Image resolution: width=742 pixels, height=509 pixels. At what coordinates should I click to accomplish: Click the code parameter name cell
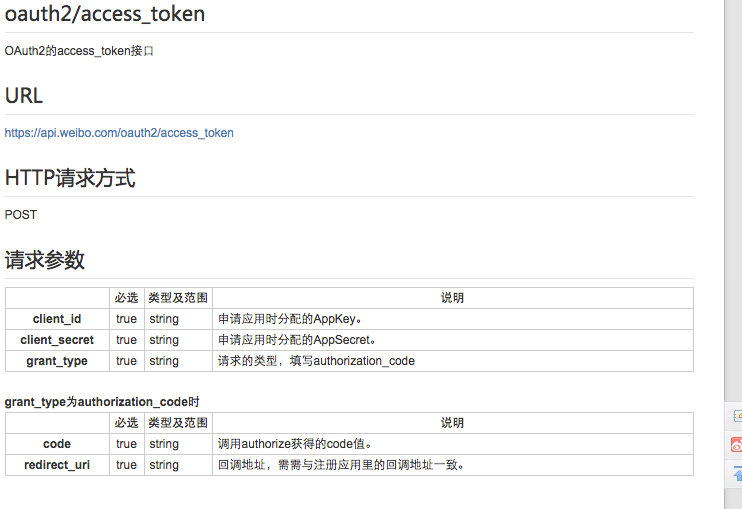(57, 444)
